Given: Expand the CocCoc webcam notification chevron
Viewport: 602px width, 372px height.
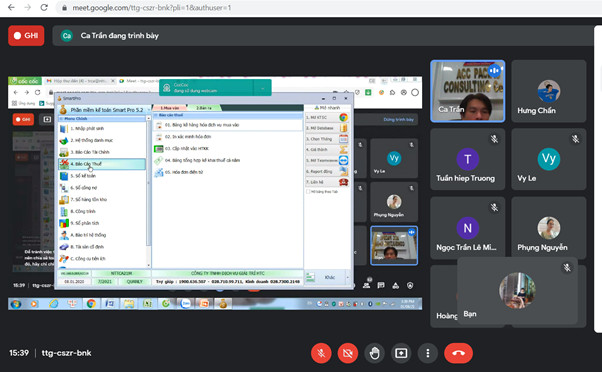Looking at the screenshot, I should click(x=263, y=88).
